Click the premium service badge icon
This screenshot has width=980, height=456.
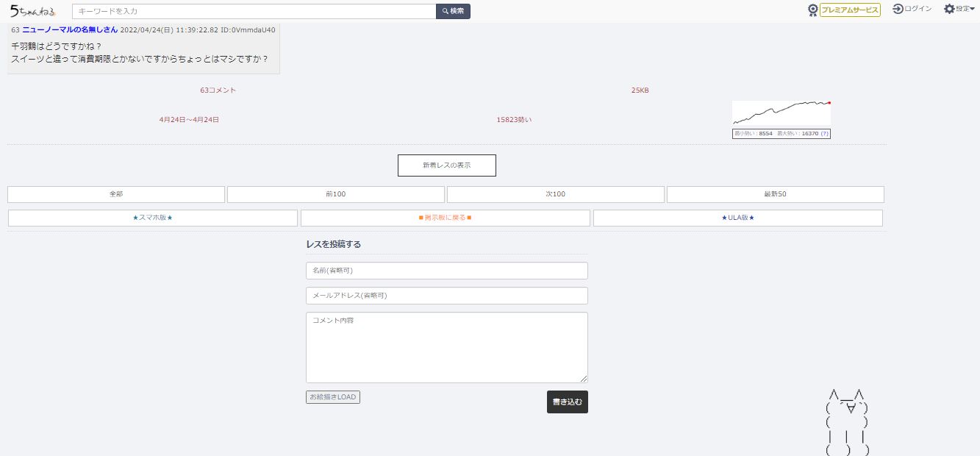(x=812, y=10)
